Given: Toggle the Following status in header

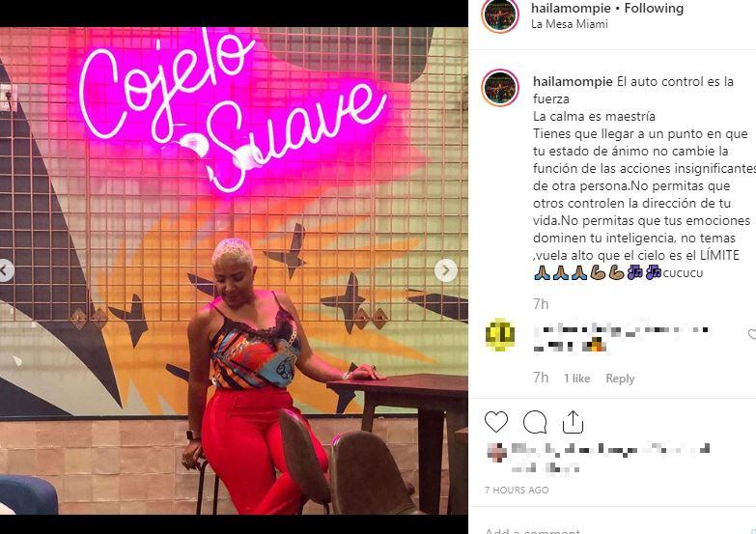Looking at the screenshot, I should click(x=654, y=8).
